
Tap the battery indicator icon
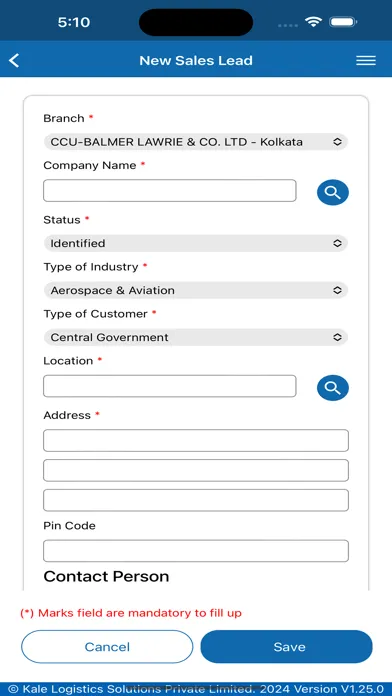point(343,22)
